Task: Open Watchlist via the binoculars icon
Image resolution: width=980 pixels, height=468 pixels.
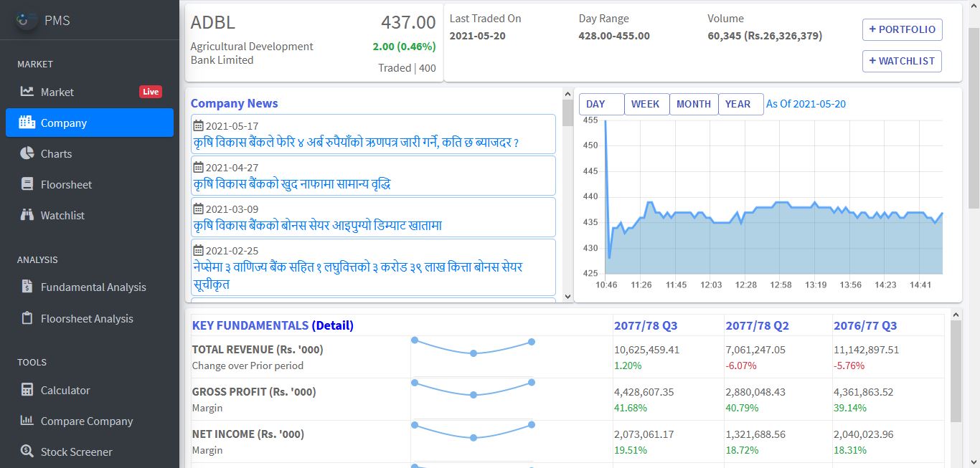Action: pos(27,215)
